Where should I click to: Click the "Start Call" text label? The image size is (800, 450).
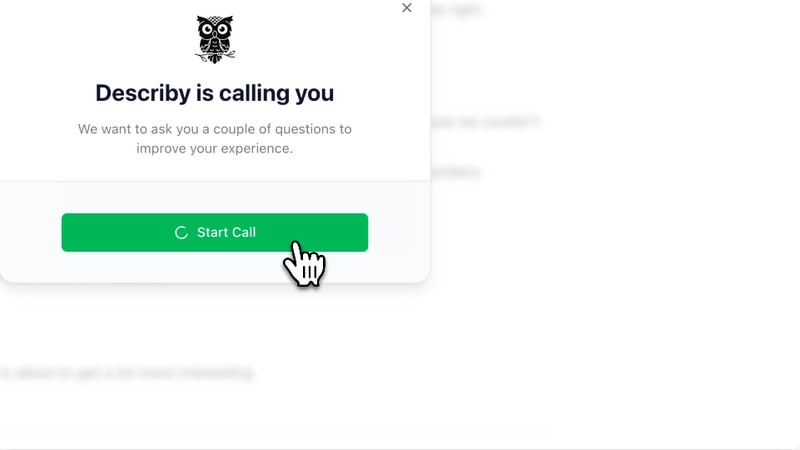(227, 233)
